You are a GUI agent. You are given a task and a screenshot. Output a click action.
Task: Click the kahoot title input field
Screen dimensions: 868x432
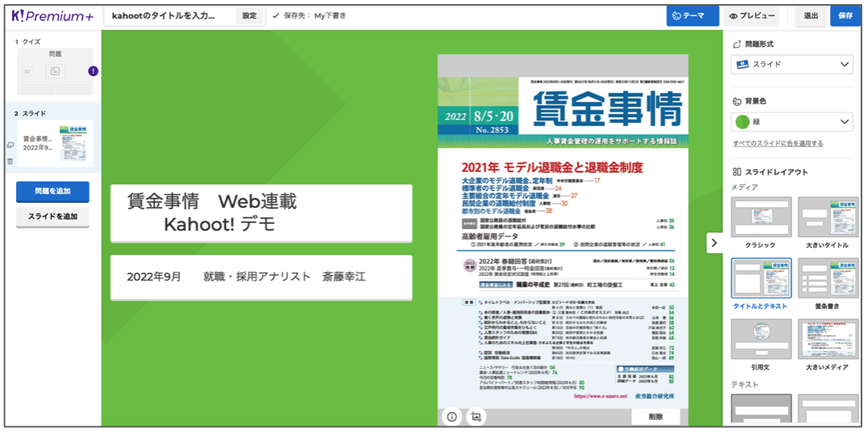[x=171, y=15]
